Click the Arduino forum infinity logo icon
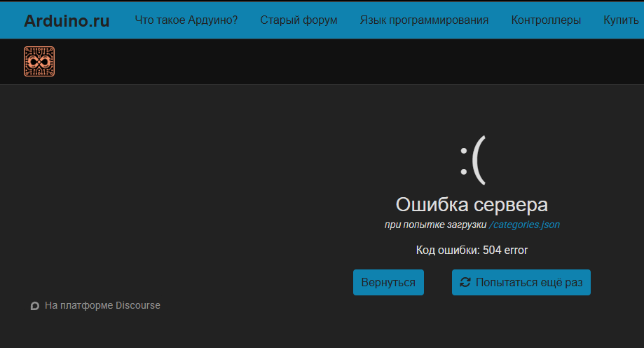 (x=39, y=62)
